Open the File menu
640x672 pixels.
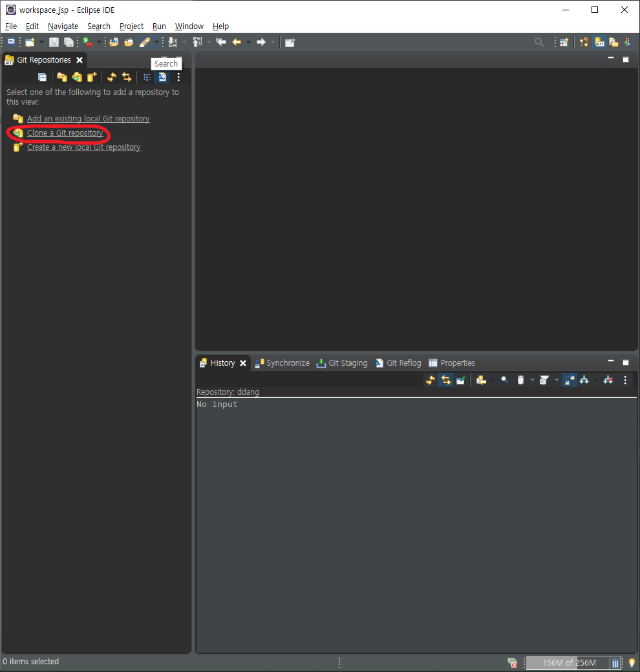[11, 26]
